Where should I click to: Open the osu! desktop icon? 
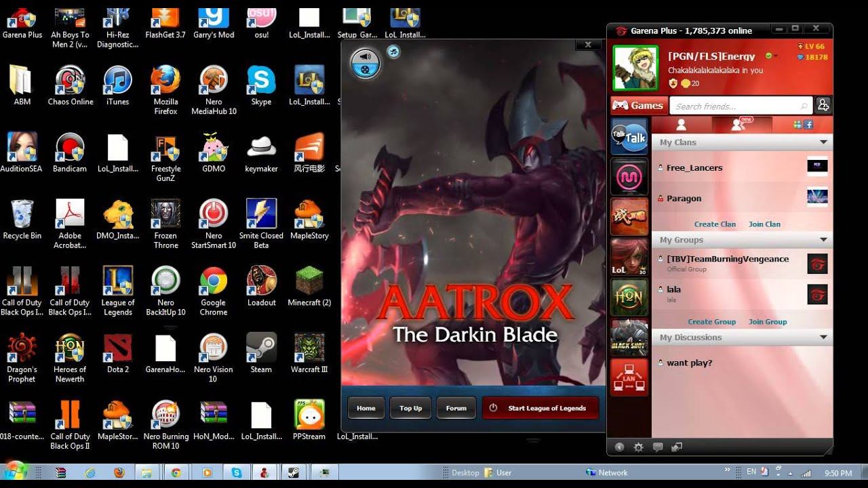[262, 23]
